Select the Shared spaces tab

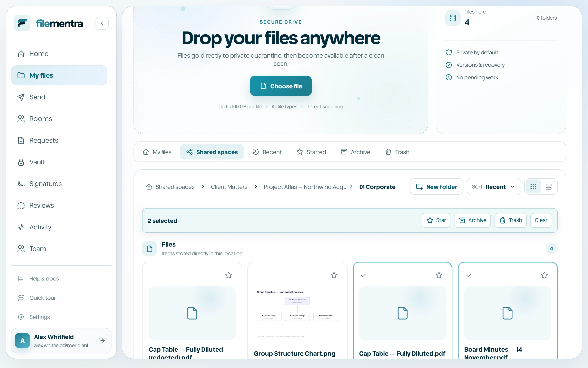(212, 152)
